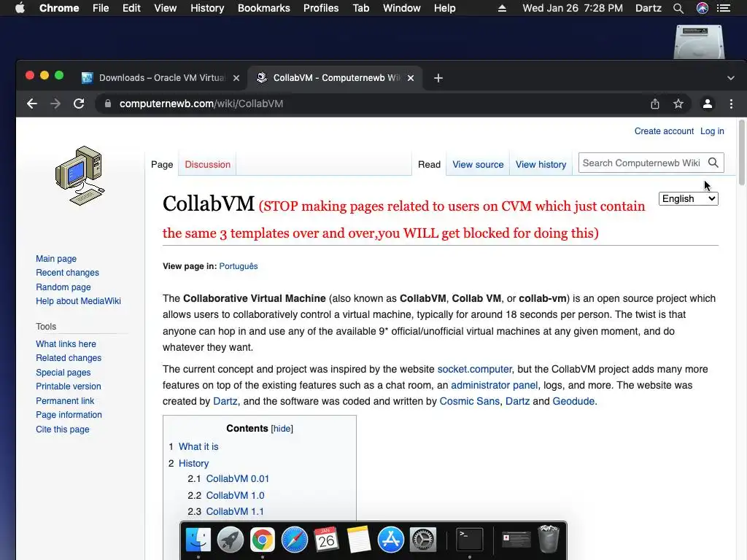
Task: Click the page vertical scrollbar
Action: click(x=741, y=152)
